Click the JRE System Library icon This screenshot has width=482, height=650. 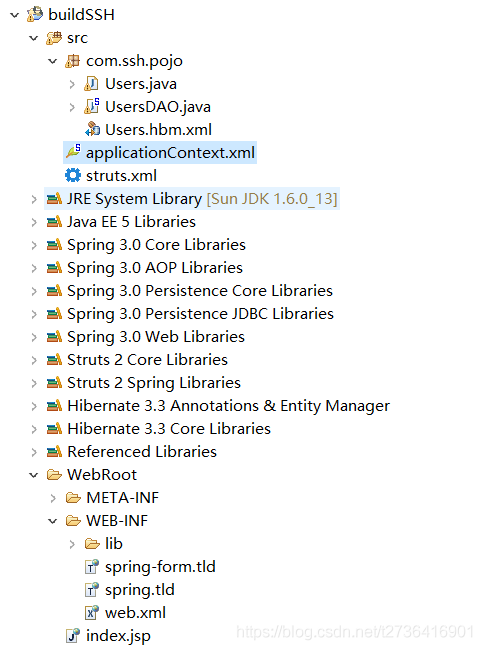[x=54, y=199]
